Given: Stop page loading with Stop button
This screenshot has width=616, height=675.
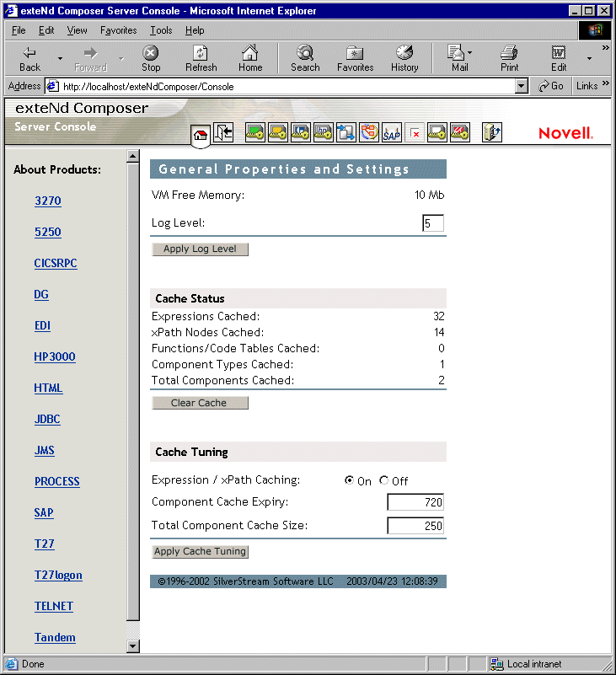Looking at the screenshot, I should click(x=151, y=58).
